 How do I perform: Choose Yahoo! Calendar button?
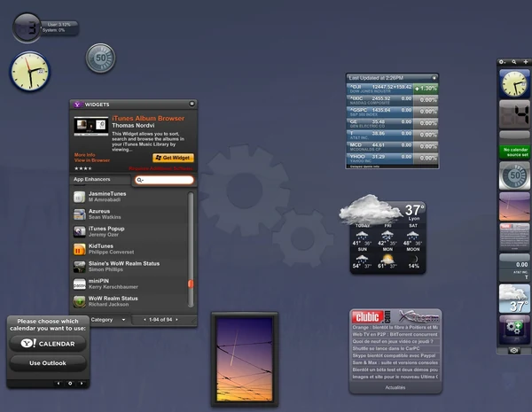(x=48, y=344)
